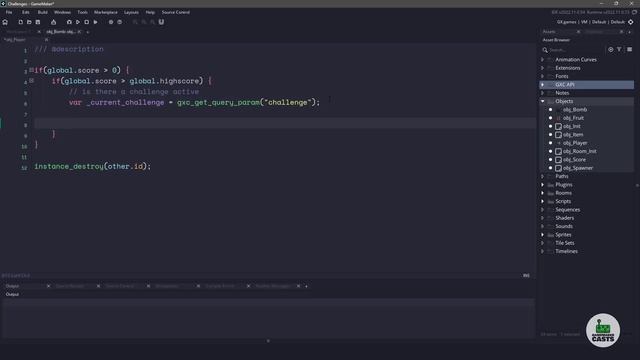Select obj_Bomb in the Asset Browser

tap(575, 109)
